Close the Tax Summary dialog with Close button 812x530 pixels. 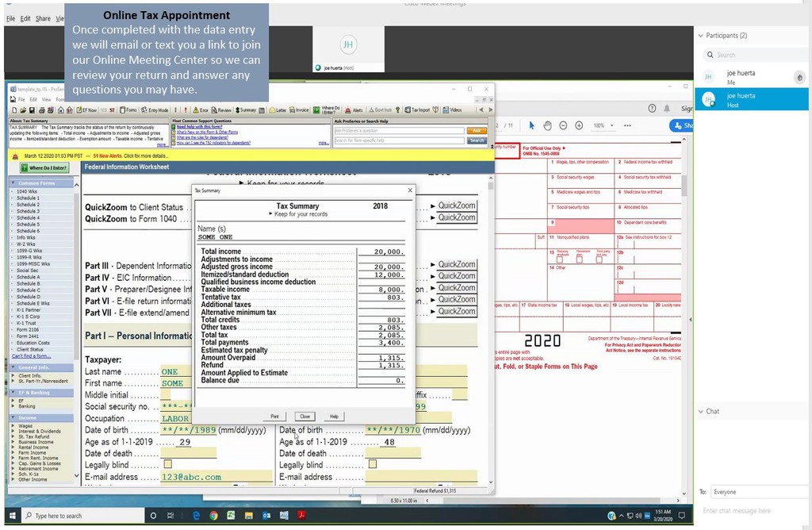tap(304, 417)
